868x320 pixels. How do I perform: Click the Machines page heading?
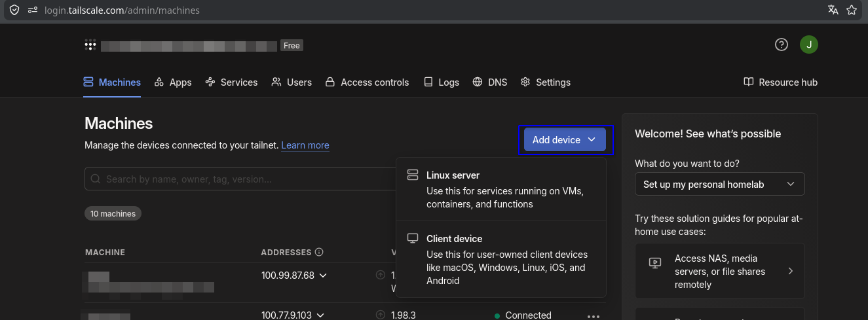pos(119,123)
